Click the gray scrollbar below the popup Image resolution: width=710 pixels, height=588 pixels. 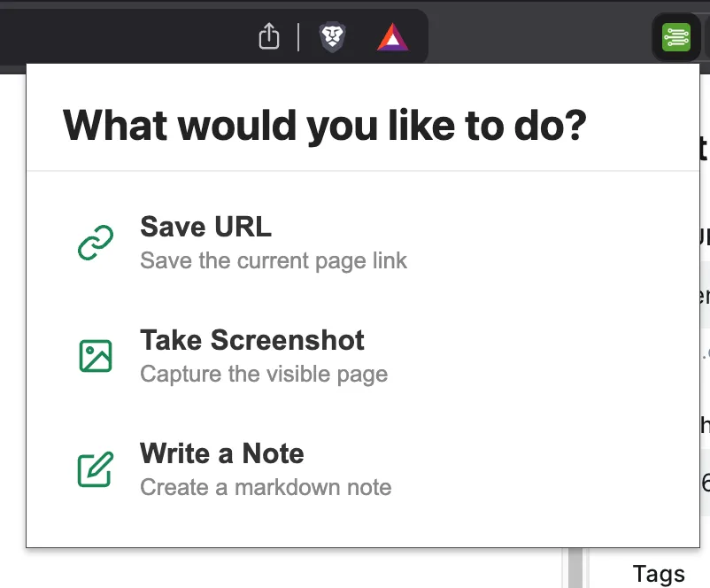coord(575,568)
